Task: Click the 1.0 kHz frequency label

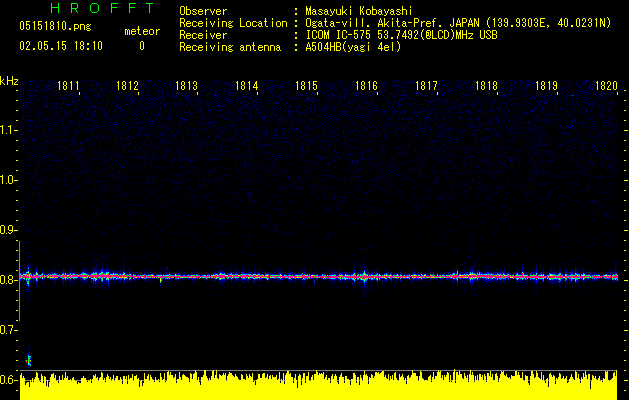Action: [8, 180]
